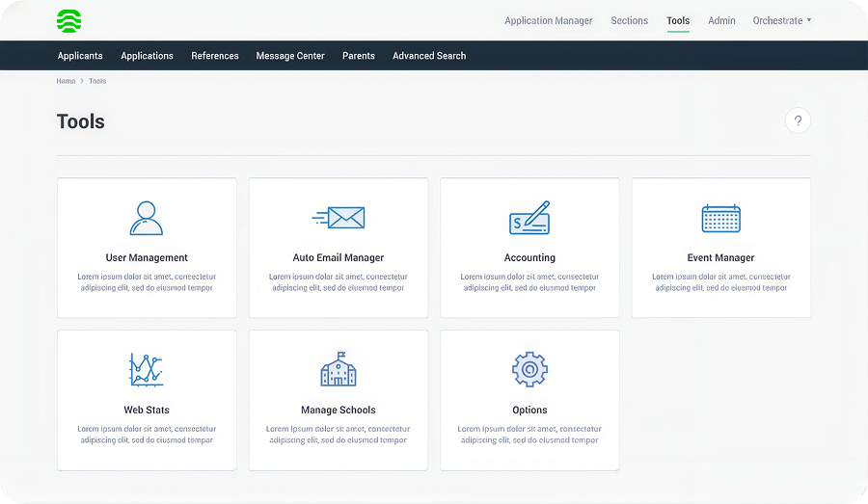This screenshot has height=504, width=868.
Task: Click the green striped logo icon
Action: coord(69,21)
